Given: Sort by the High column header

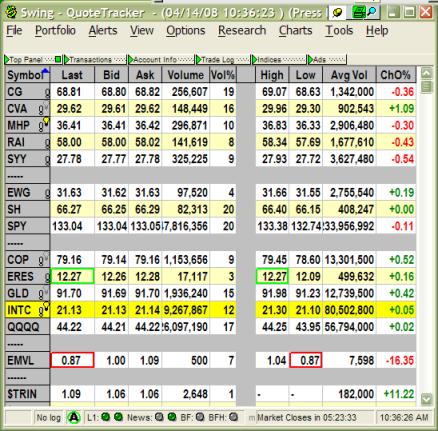Looking at the screenshot, I should coord(272,75).
